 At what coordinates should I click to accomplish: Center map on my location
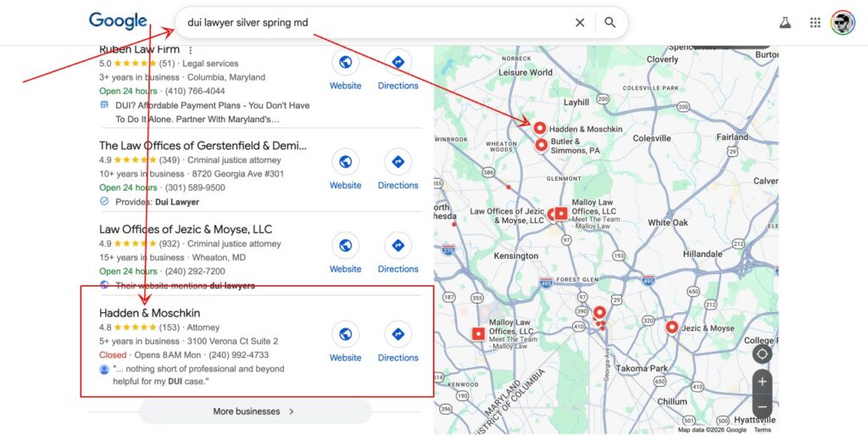pyautogui.click(x=762, y=354)
